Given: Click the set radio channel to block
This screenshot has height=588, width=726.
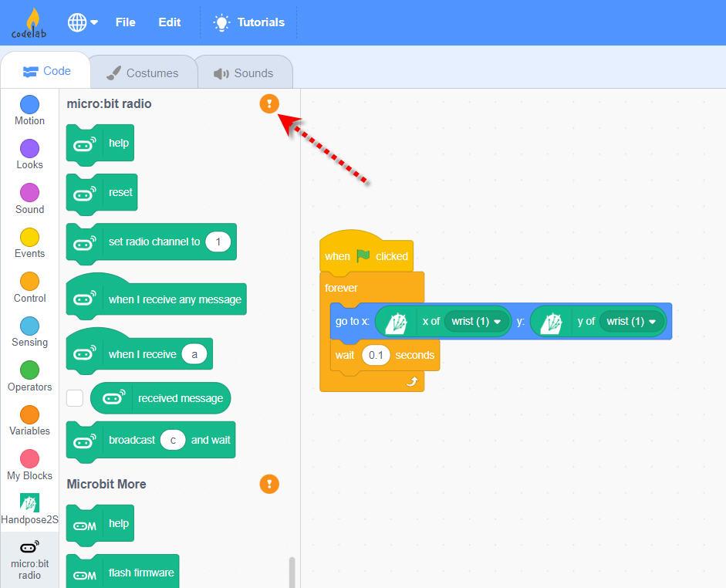Looking at the screenshot, I should click(x=151, y=242).
